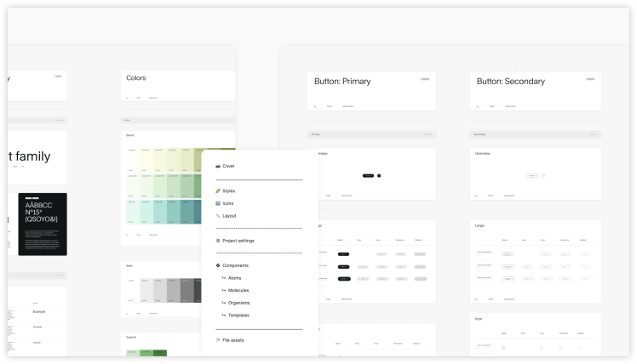Click the arrow icon beside Atoms
Image resolution: width=637 pixels, height=364 pixels.
coord(224,278)
